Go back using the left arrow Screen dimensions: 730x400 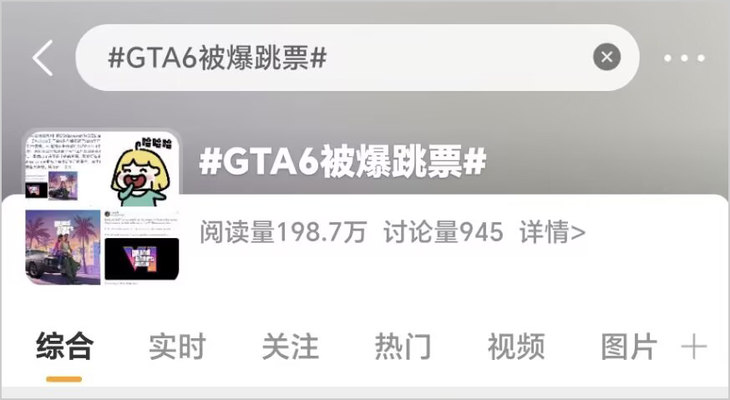click(x=43, y=58)
